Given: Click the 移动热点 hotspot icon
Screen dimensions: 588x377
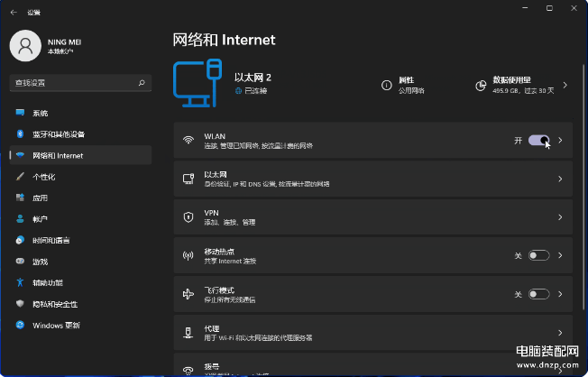Looking at the screenshot, I should [188, 255].
